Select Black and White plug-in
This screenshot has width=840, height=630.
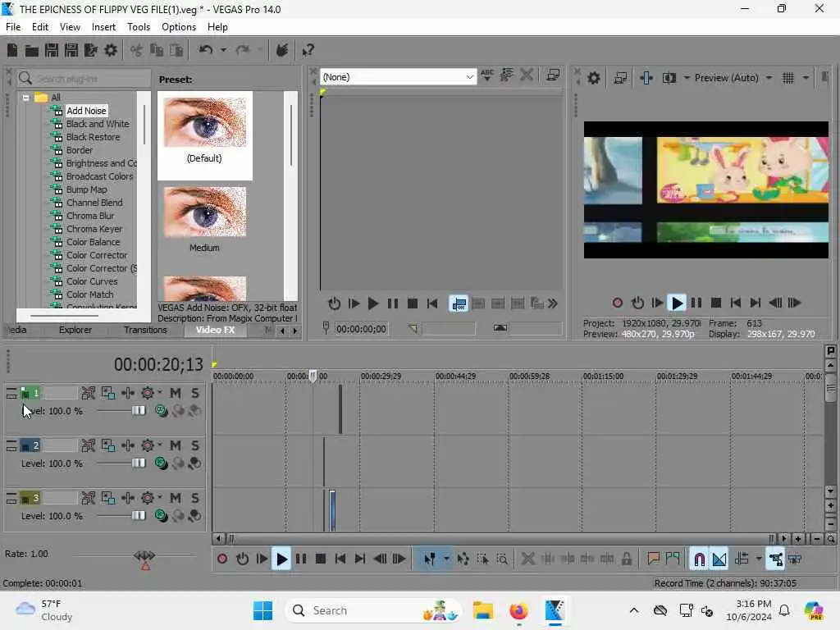[x=98, y=124]
